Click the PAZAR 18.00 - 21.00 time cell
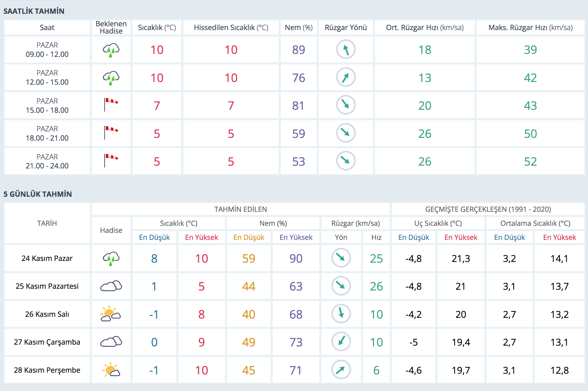 47,133
